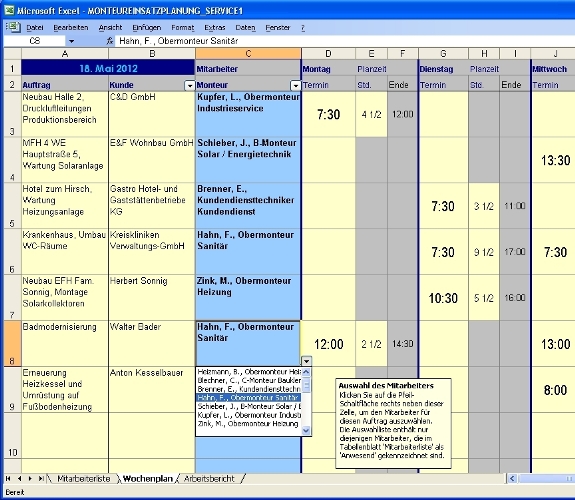The image size is (575, 500).
Task: Click scroll-up arrow in employee dropdown list
Action: pos(306,372)
